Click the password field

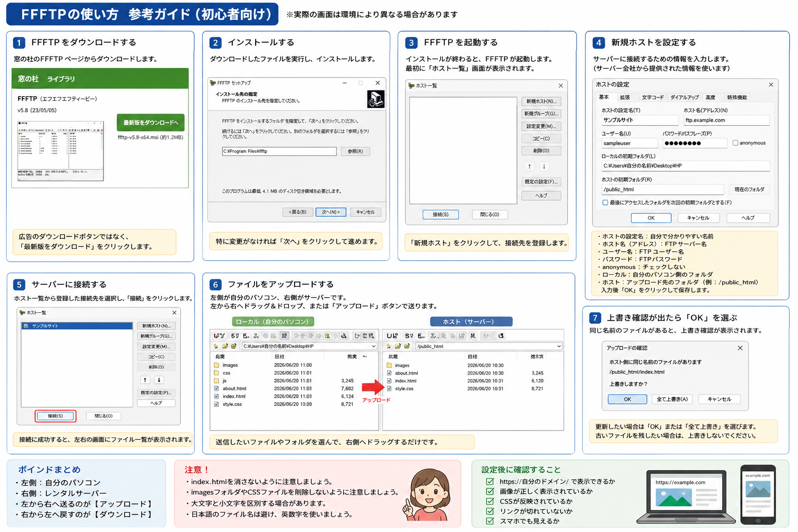[x=695, y=143]
